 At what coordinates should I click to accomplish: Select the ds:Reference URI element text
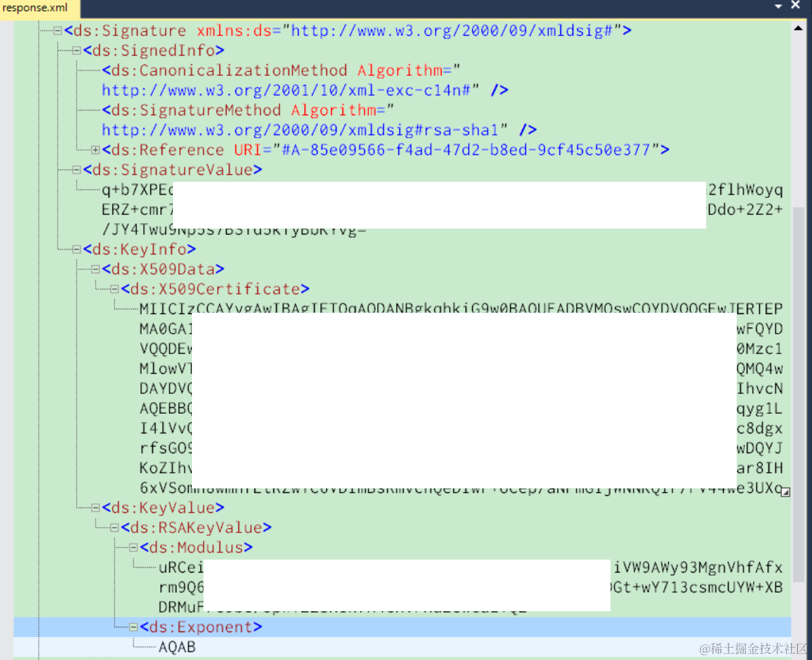point(385,150)
